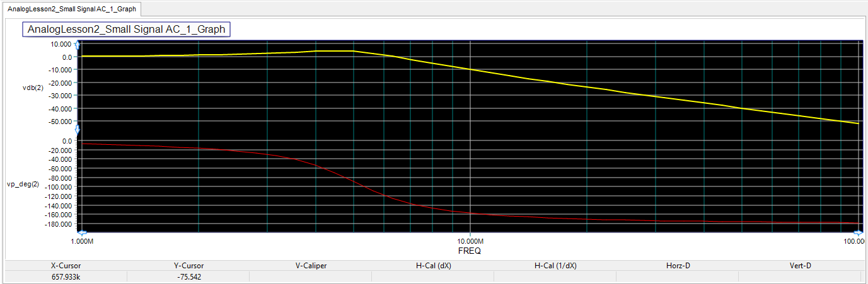This screenshot has height=284, width=868.
Task: Click the -75.542 Y-Cursor value
Action: coord(188,276)
